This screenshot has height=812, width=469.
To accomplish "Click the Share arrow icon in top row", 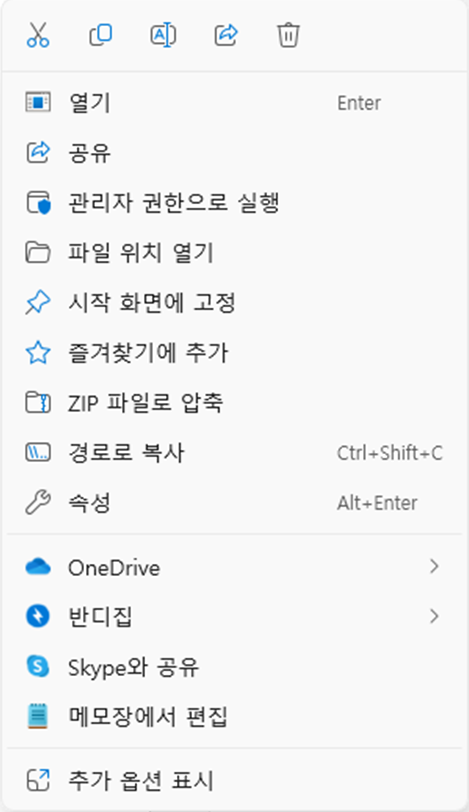I will (x=226, y=35).
